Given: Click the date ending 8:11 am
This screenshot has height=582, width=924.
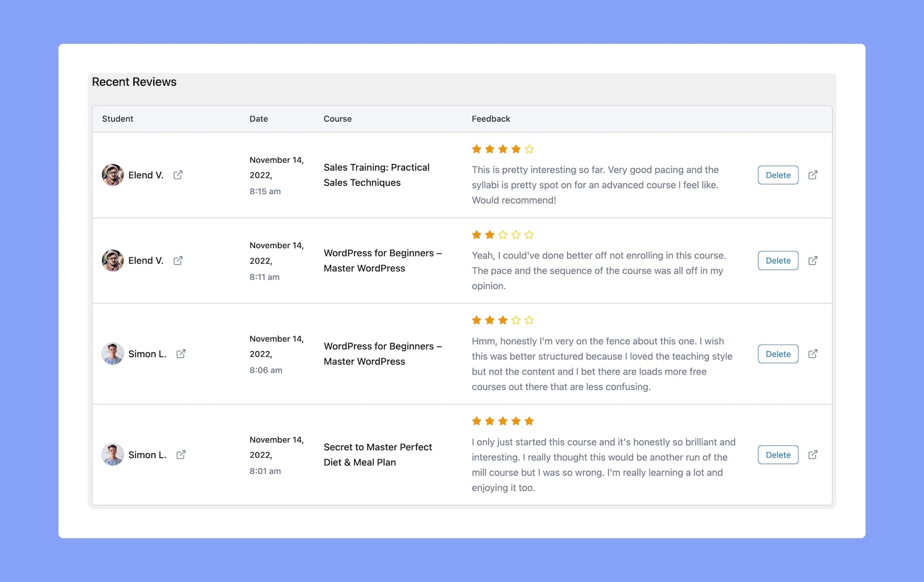Looking at the screenshot, I should click(277, 261).
